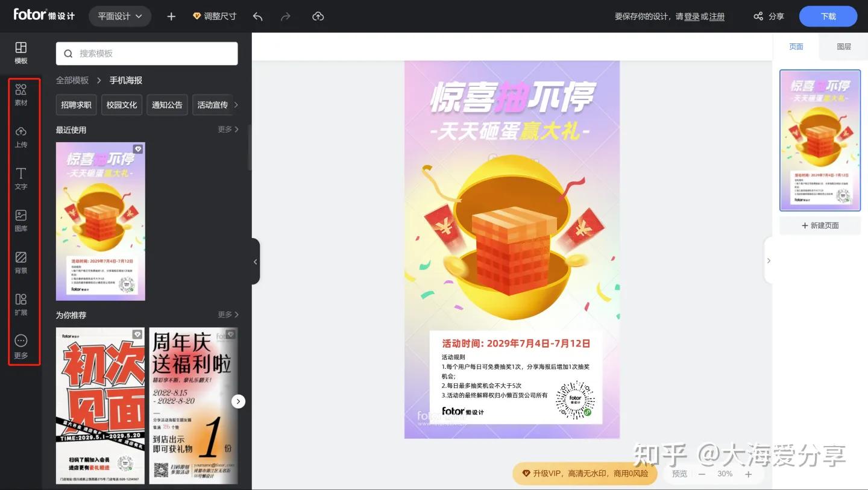Click the Undo arrow icon

pos(257,16)
